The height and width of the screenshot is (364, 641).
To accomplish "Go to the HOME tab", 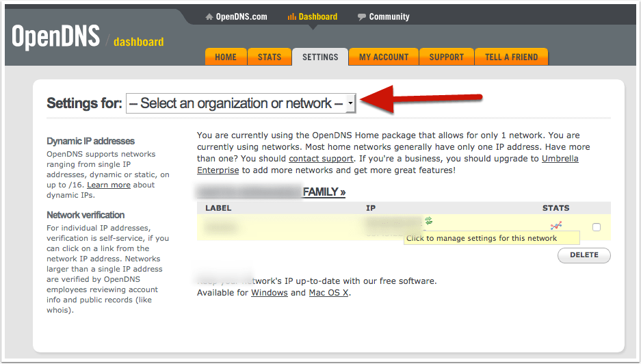I will tap(226, 57).
